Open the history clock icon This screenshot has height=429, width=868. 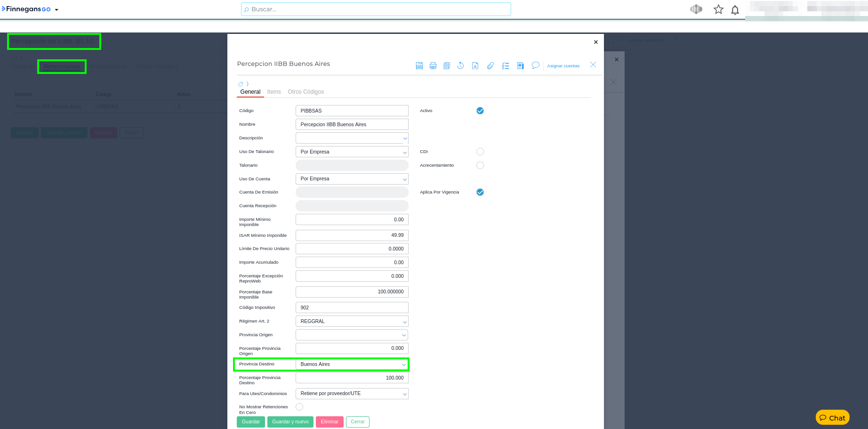pos(460,66)
